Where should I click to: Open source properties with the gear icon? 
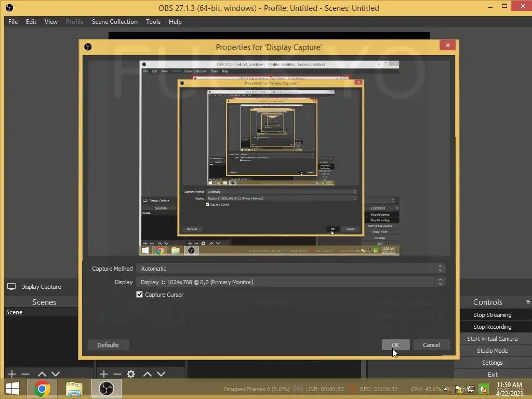coord(131,374)
